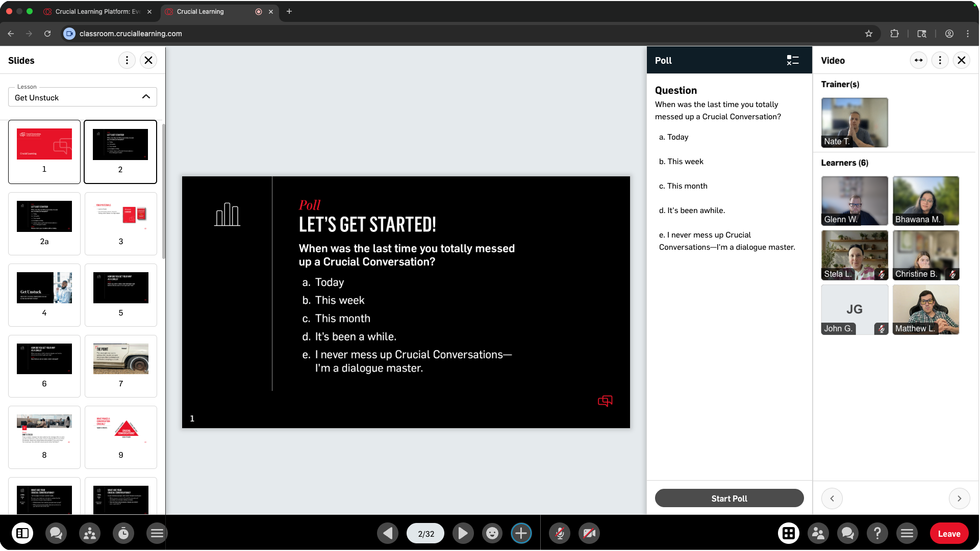This screenshot has width=980, height=551.
Task: Open the browser extensions icon
Action: click(894, 34)
